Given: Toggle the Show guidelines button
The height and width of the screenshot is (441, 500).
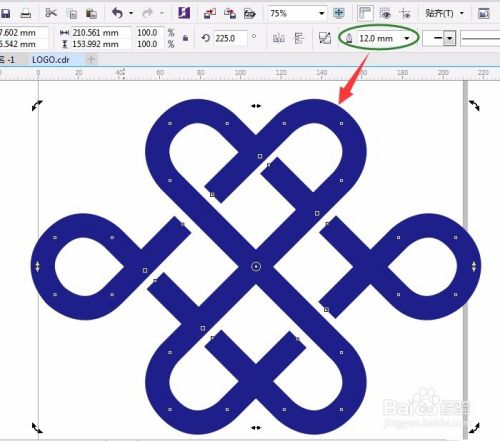Looking at the screenshot, I should click(405, 13).
